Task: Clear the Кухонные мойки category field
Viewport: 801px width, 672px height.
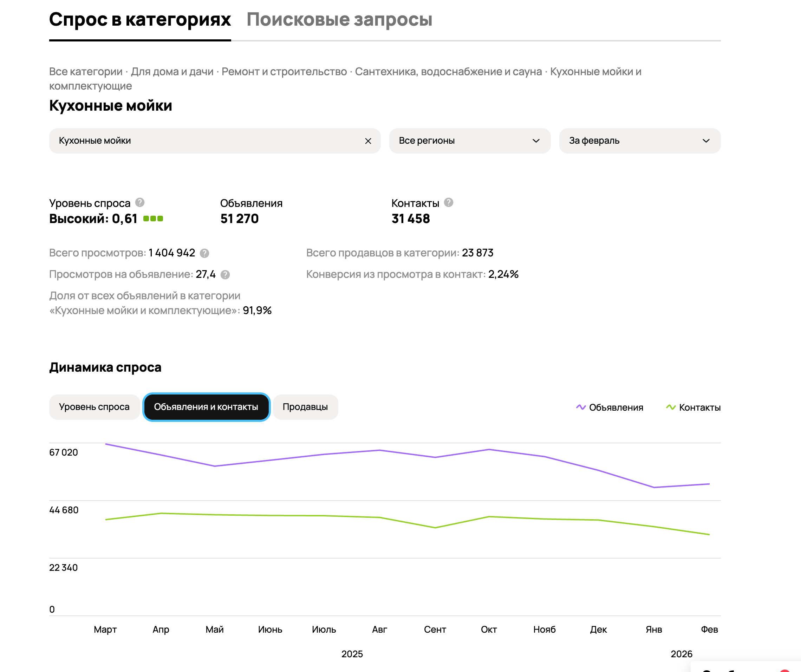Action: click(368, 141)
